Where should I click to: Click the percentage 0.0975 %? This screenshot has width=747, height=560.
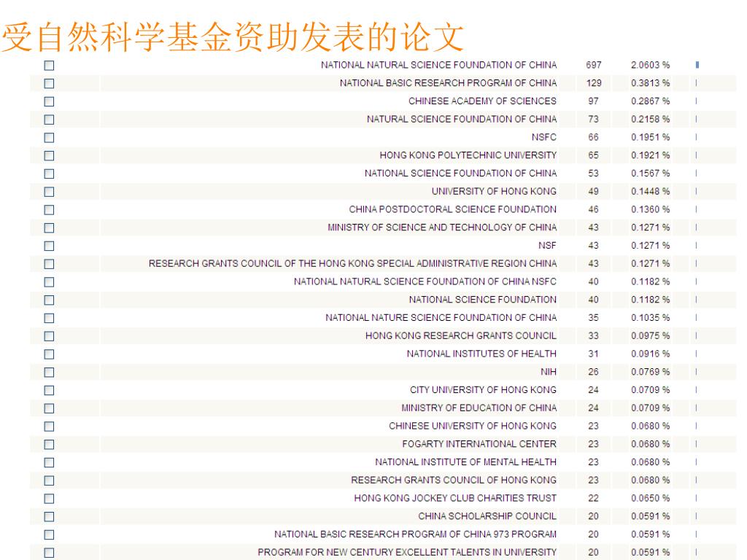point(650,336)
